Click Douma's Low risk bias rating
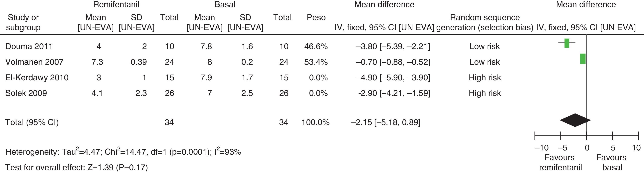 pyautogui.click(x=485, y=47)
